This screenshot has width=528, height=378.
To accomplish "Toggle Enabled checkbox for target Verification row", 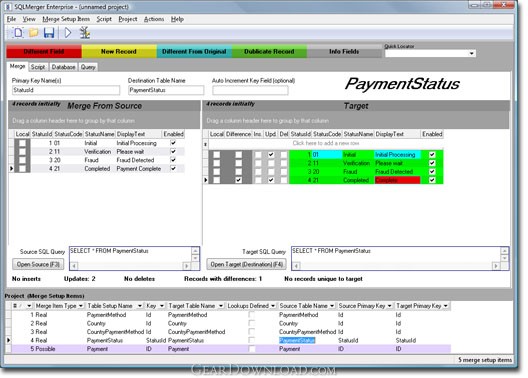I will click(432, 163).
